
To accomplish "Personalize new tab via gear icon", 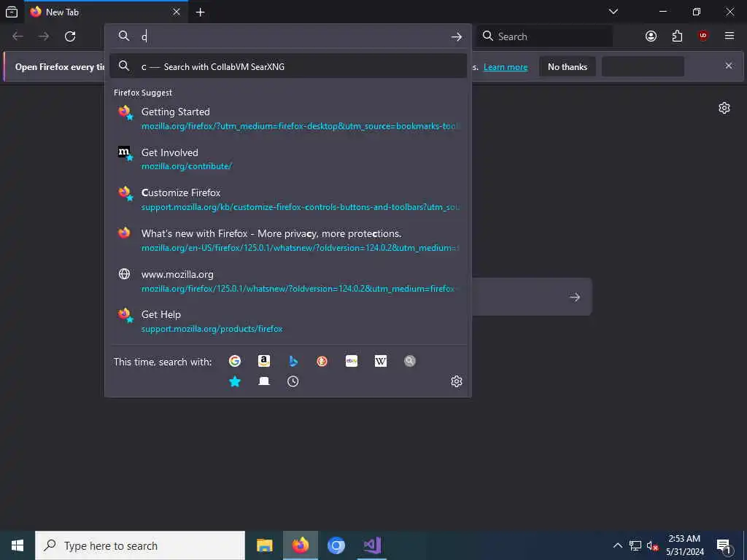I will 724,108.
